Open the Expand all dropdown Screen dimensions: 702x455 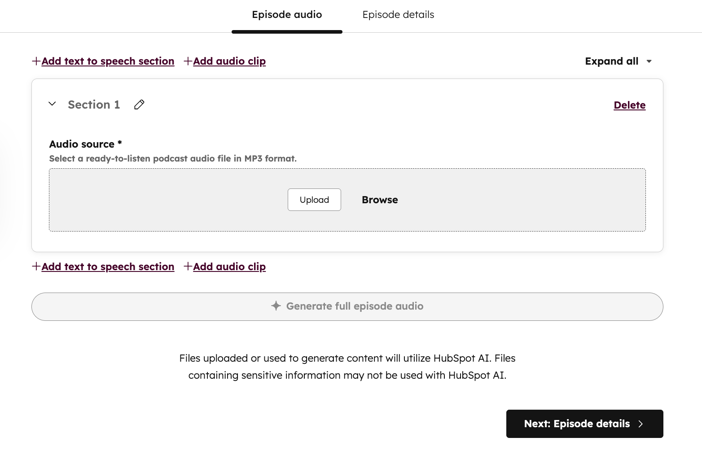(x=618, y=61)
